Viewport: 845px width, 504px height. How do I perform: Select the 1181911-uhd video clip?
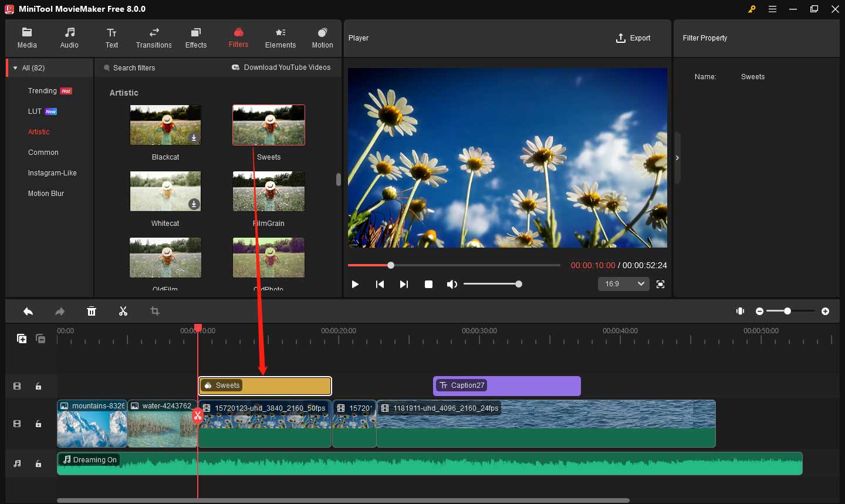(546, 424)
